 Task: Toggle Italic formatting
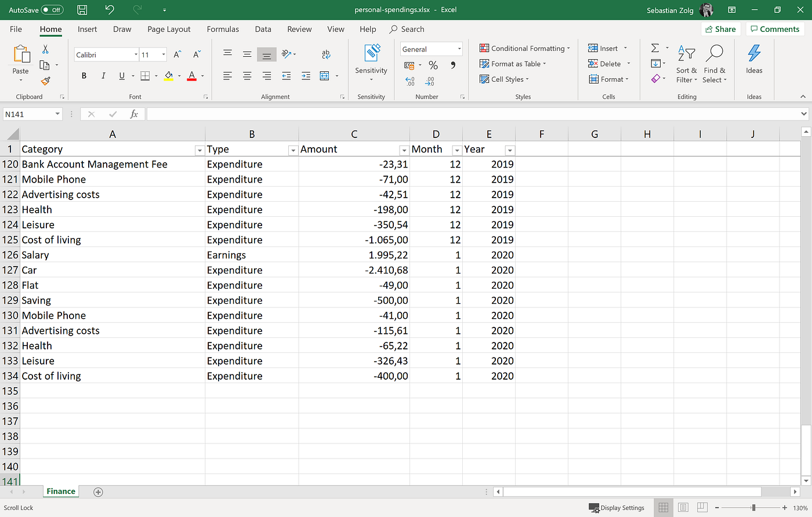click(x=103, y=76)
